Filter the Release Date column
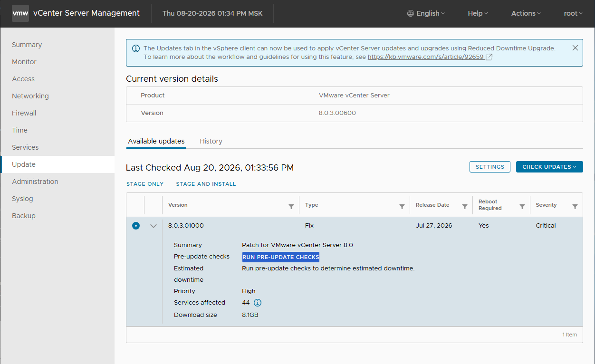The width and height of the screenshot is (595, 364). tap(465, 207)
